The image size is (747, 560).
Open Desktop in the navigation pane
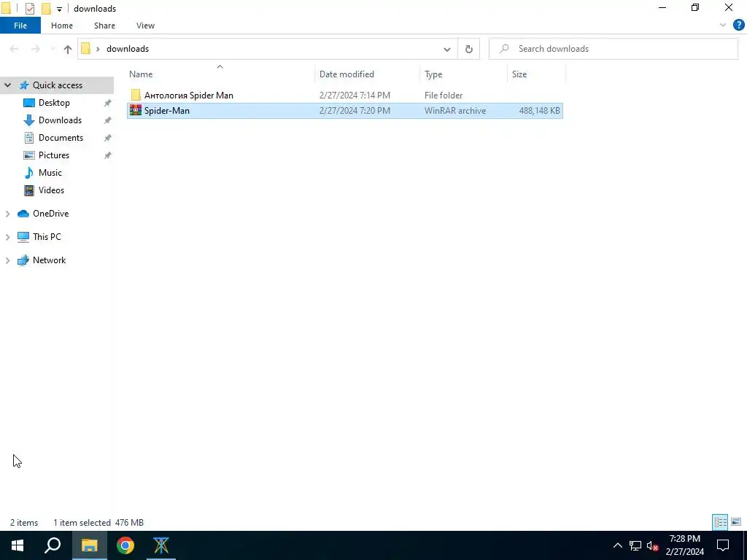54,103
